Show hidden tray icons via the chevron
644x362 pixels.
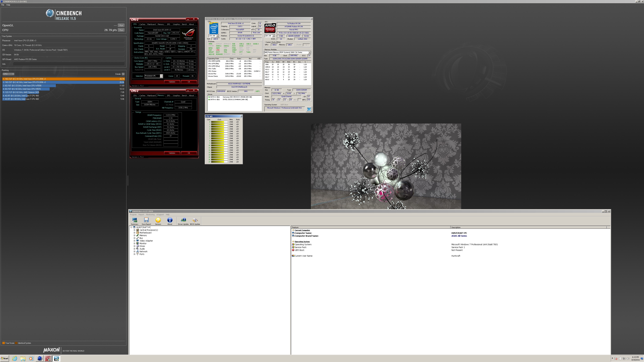[612, 358]
